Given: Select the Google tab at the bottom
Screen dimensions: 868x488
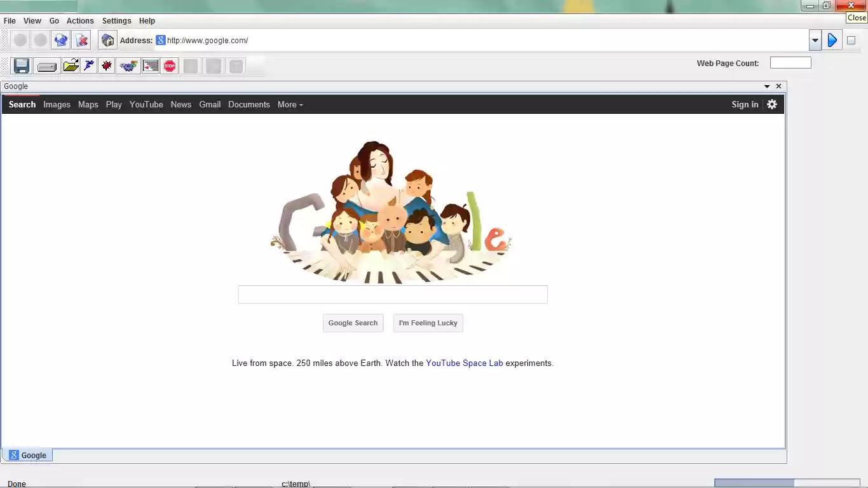Looking at the screenshot, I should 28,455.
